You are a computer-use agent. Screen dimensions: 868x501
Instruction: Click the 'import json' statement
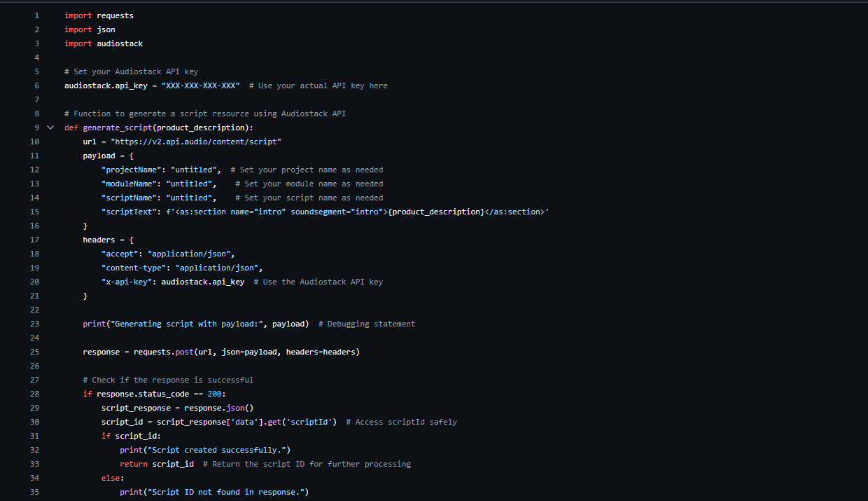(90, 29)
